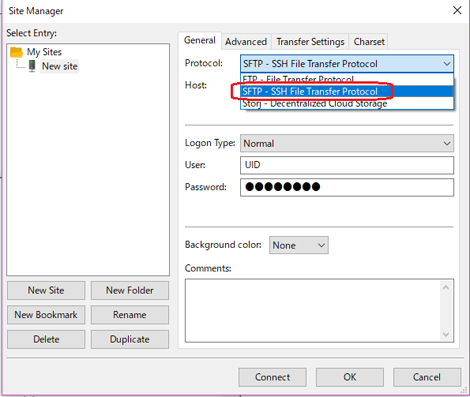The height and width of the screenshot is (397, 470).
Task: Click the New Folder button
Action: [x=130, y=290]
